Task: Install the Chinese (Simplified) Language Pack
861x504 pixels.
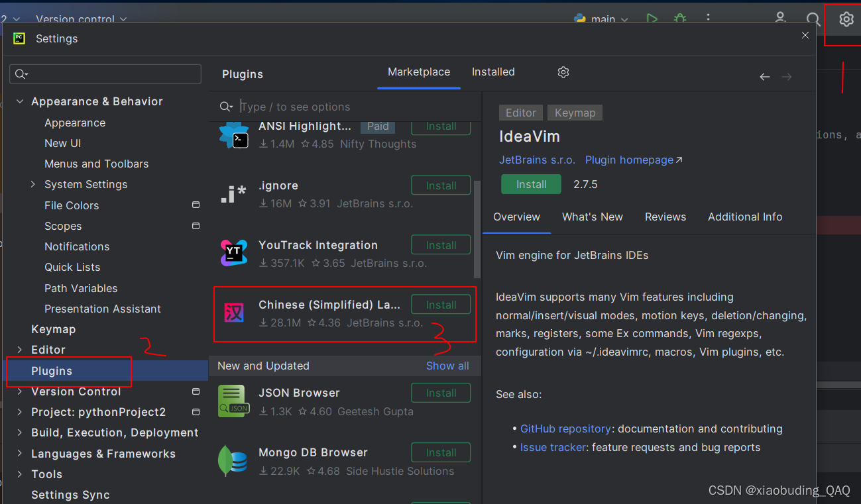Action: point(441,305)
